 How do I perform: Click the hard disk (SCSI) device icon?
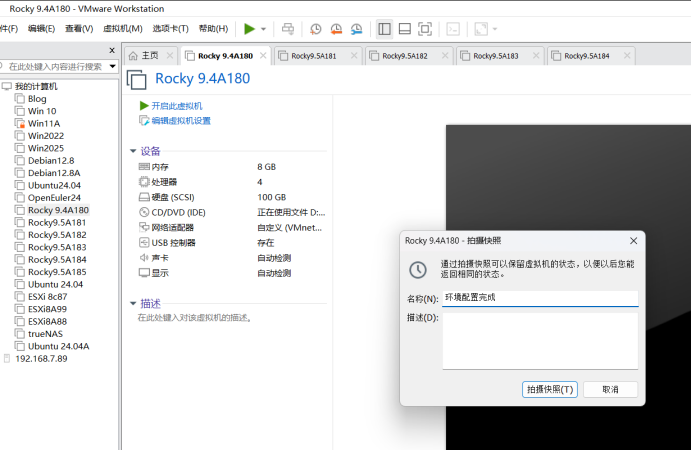(x=144, y=197)
